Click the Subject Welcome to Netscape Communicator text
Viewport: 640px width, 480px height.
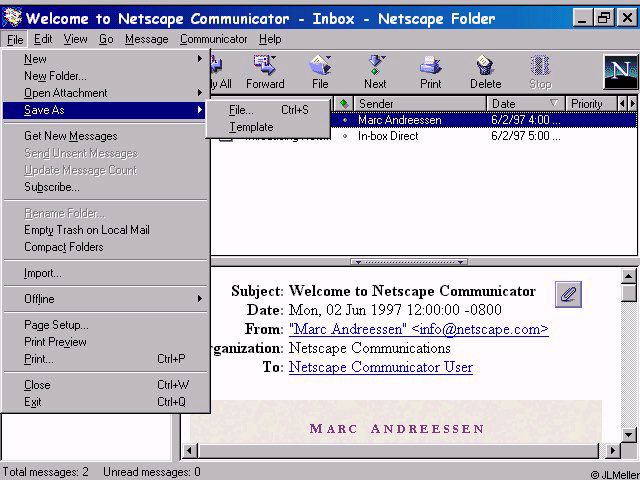(412, 291)
